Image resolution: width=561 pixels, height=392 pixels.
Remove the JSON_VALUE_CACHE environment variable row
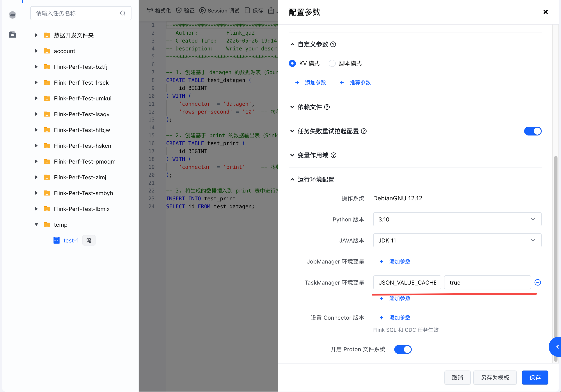click(x=538, y=283)
